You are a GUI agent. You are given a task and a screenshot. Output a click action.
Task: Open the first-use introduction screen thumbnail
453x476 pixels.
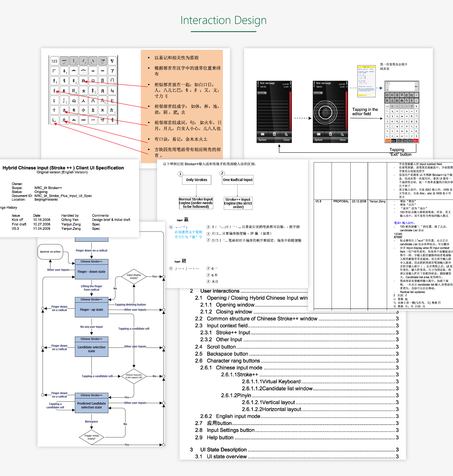(367, 81)
